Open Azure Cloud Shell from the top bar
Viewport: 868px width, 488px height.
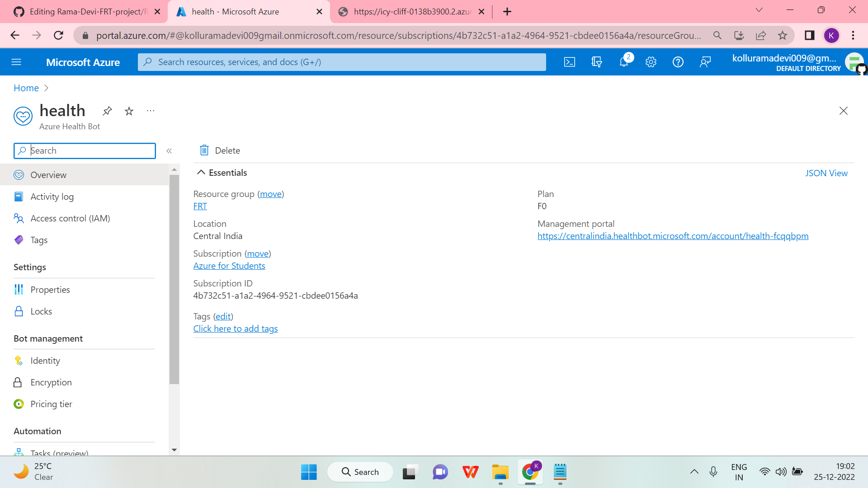570,62
